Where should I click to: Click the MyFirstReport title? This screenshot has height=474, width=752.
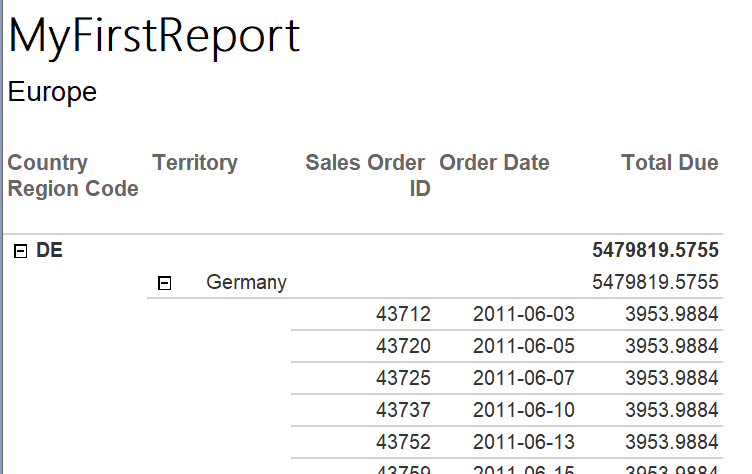click(154, 37)
